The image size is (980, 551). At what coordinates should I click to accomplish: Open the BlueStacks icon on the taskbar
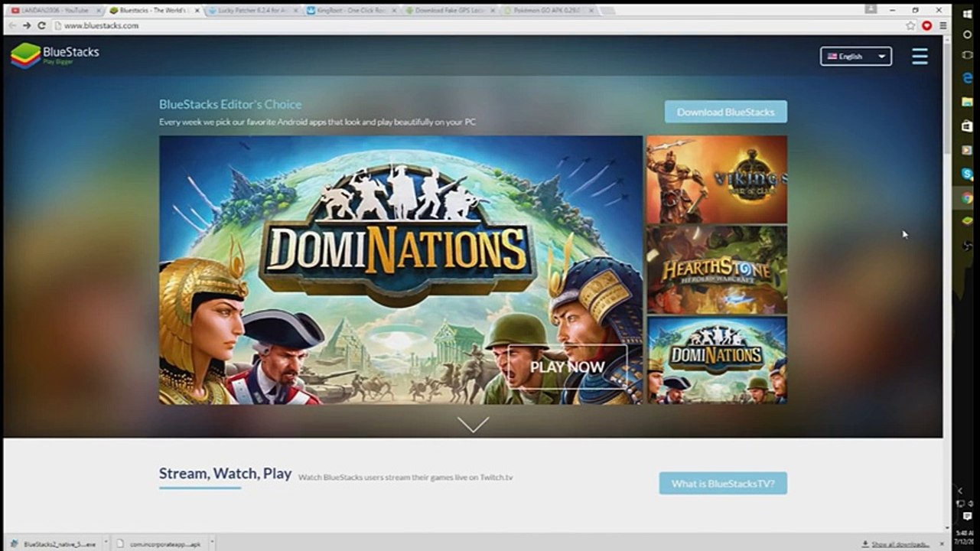[x=967, y=221]
